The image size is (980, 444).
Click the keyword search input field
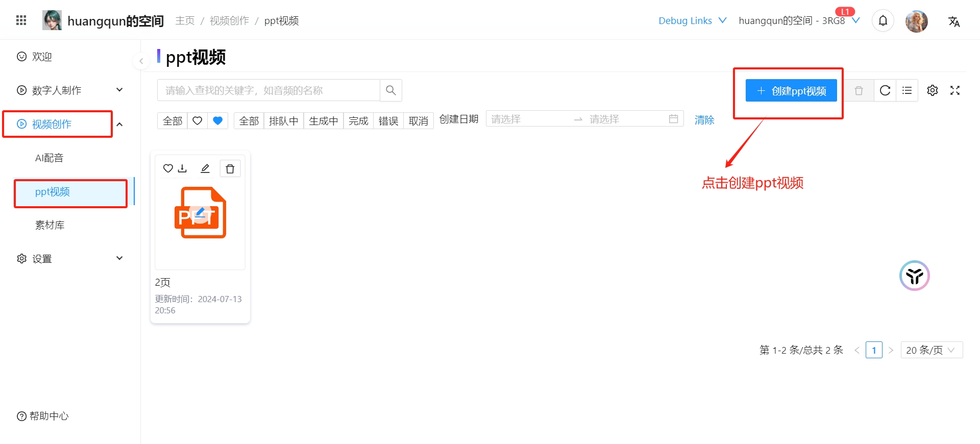pyautogui.click(x=268, y=90)
